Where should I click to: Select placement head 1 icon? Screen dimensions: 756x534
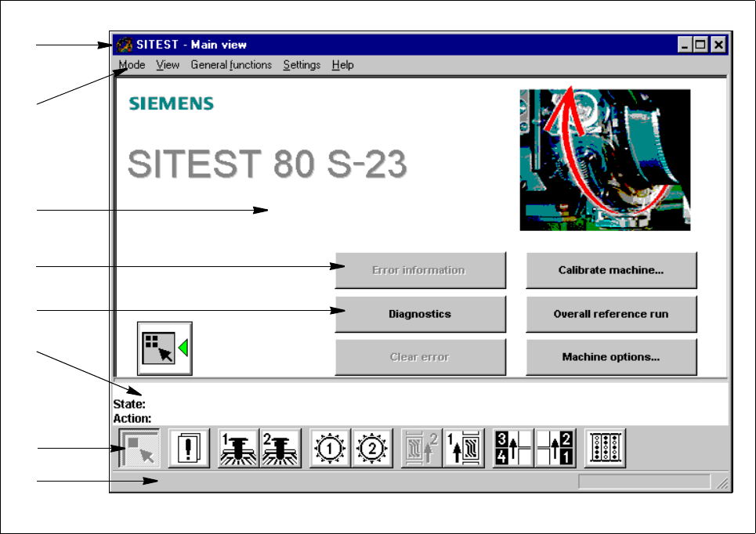point(239,448)
